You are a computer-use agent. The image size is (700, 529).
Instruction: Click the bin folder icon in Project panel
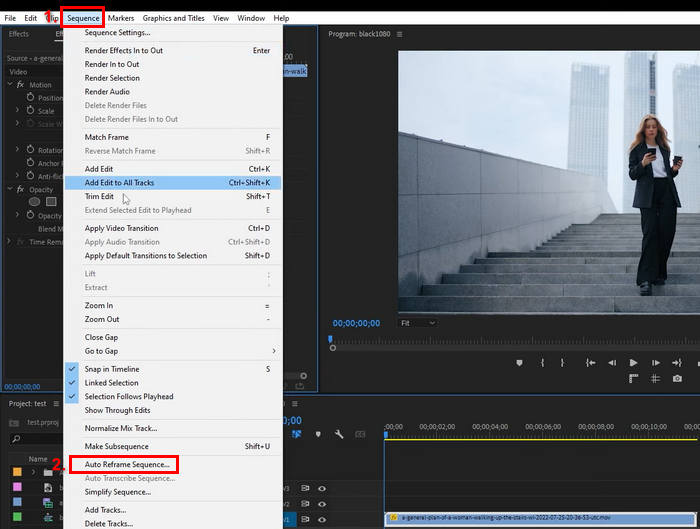point(48,472)
